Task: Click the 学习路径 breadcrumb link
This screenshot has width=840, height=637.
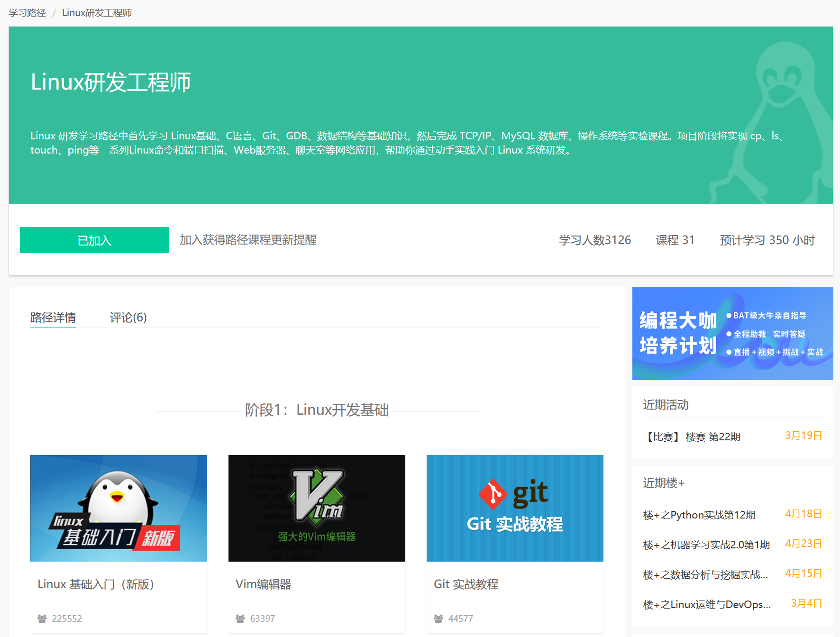Action: click(x=27, y=13)
